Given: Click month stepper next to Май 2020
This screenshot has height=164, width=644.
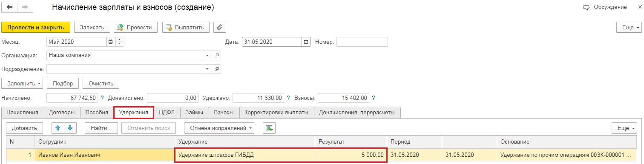Looking at the screenshot, I should [120, 42].
